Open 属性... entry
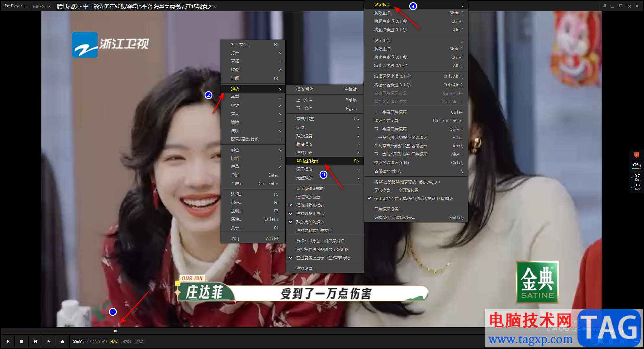The width and height of the screenshot is (644, 349). click(253, 219)
